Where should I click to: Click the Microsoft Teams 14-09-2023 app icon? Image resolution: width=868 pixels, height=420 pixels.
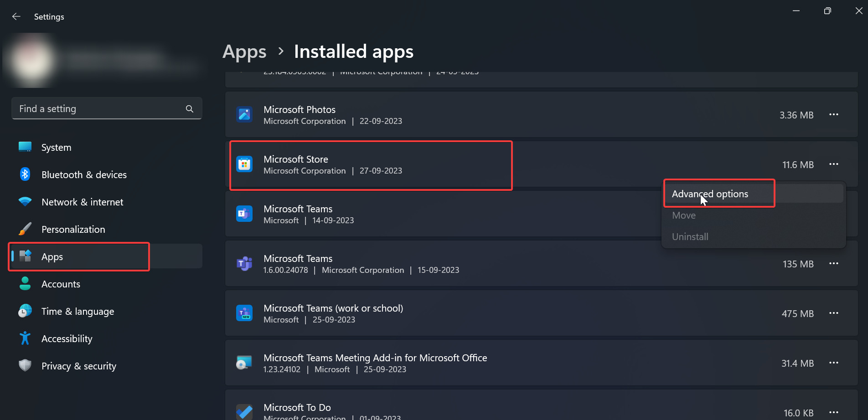244,214
